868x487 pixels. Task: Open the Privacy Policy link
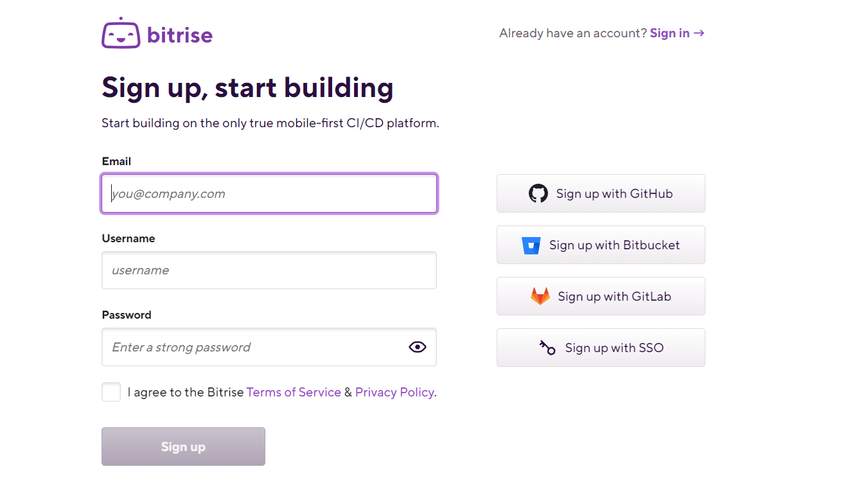click(394, 392)
